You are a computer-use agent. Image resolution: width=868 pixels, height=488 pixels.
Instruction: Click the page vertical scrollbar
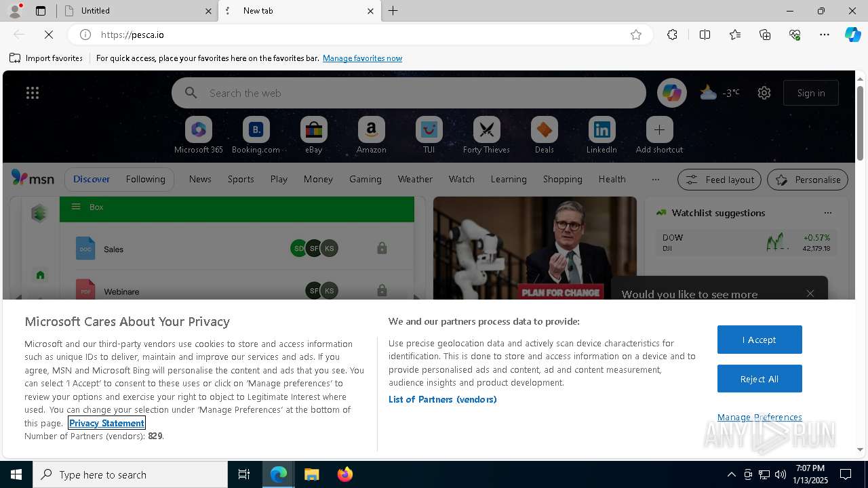(x=860, y=122)
